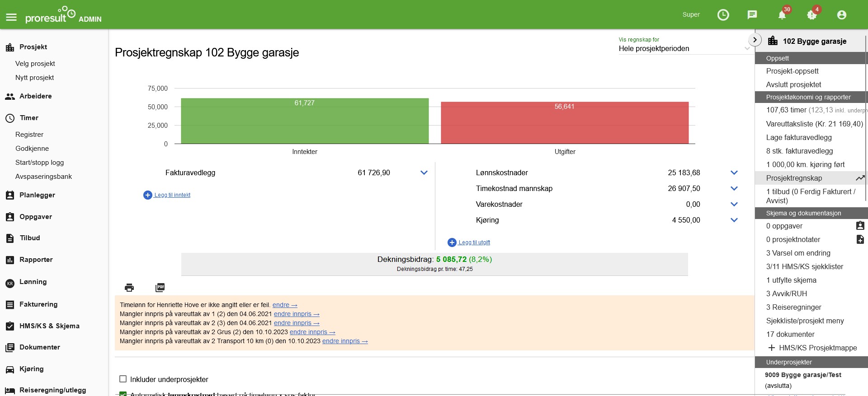This screenshot has height=396, width=868.
Task: Expand the Kjøring expense row
Action: tap(734, 220)
